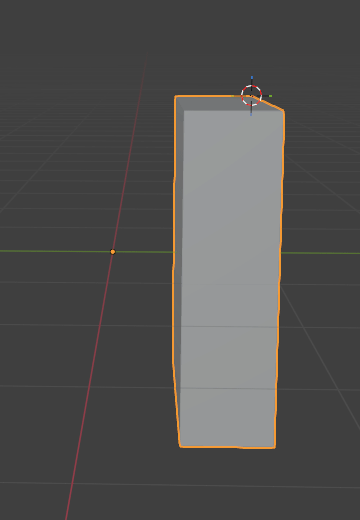Image resolution: width=360 pixels, height=520 pixels.
Task: Click the top-left corner of the box
Action: [x=176, y=97]
